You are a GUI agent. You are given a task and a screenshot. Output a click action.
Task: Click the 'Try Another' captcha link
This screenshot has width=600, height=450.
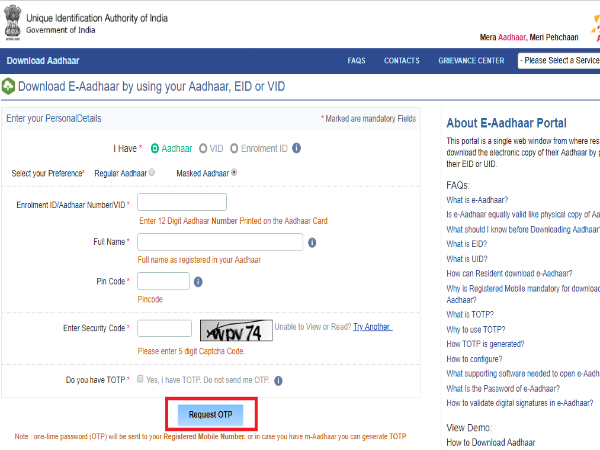pos(372,327)
